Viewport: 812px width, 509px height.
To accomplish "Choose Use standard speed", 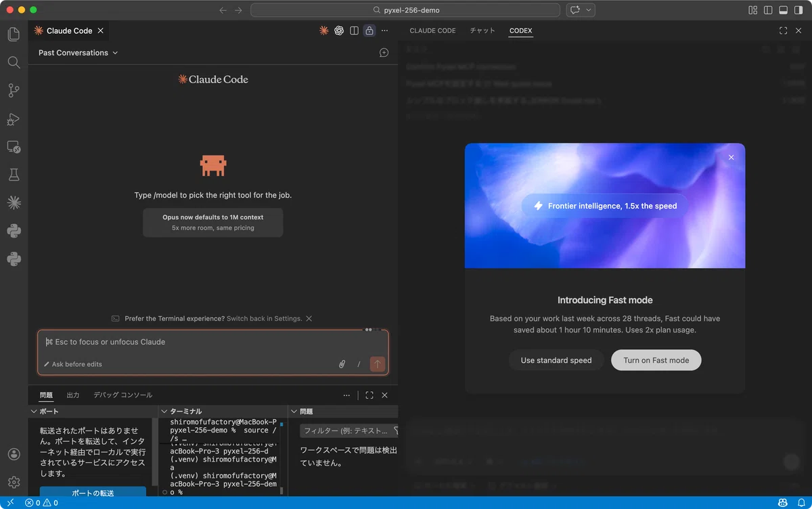I will tap(556, 360).
